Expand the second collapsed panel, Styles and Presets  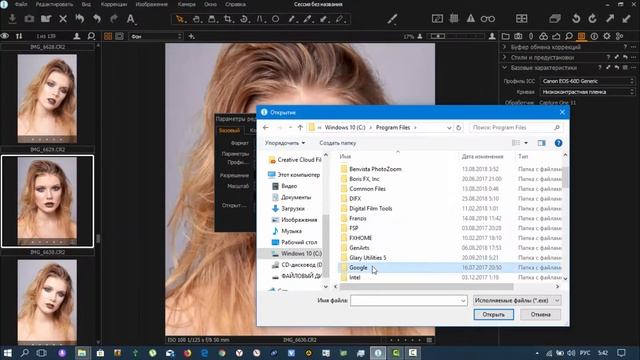click(x=504, y=57)
